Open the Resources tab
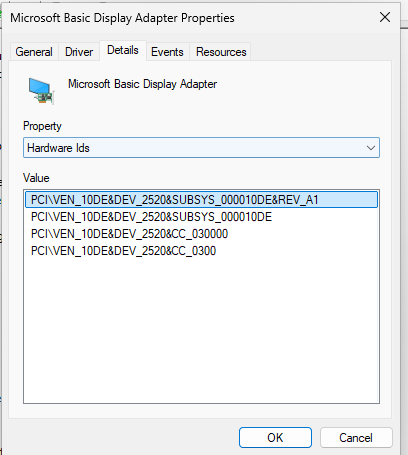408x455 pixels. point(221,52)
